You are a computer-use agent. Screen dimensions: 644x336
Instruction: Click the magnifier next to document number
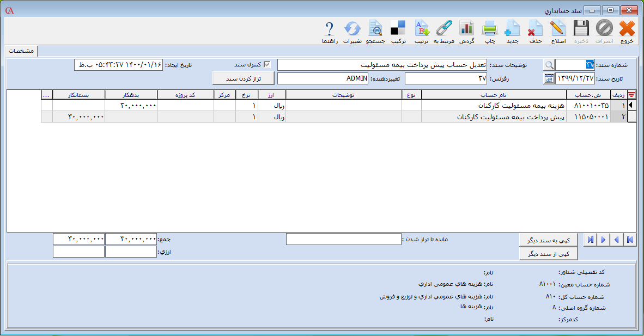(x=549, y=65)
